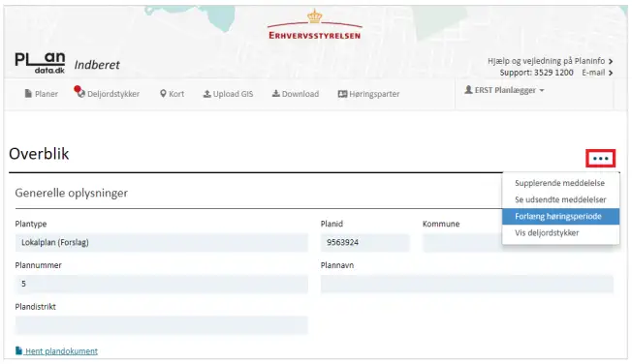Choose Forlæng høringsperiode option
Screen dimensions: 632x364
[560, 216]
